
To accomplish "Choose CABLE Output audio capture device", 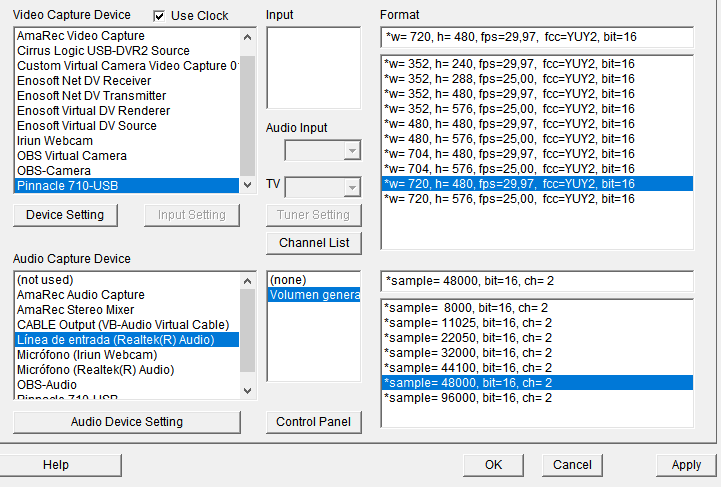I will point(123,325).
